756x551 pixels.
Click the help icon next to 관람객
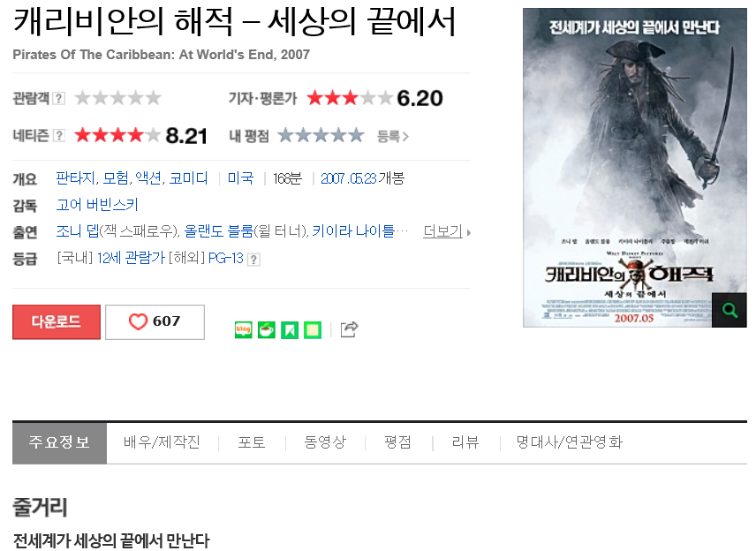point(58,98)
